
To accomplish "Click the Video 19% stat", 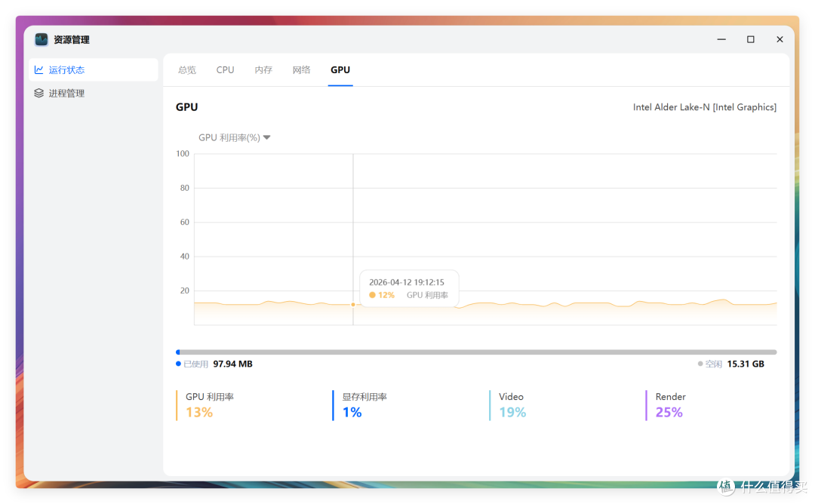I will click(508, 405).
